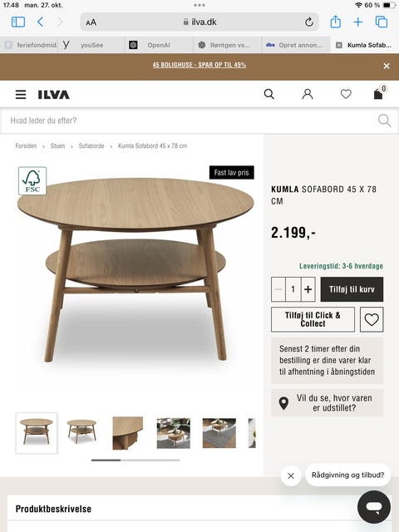Open the ILVA hamburger menu
The image size is (399, 532).
click(21, 94)
